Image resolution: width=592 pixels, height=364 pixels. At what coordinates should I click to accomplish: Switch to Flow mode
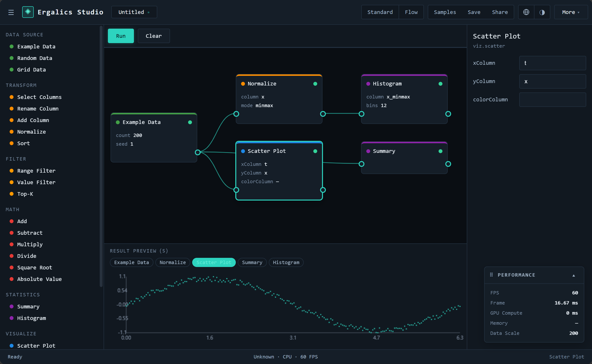[411, 12]
